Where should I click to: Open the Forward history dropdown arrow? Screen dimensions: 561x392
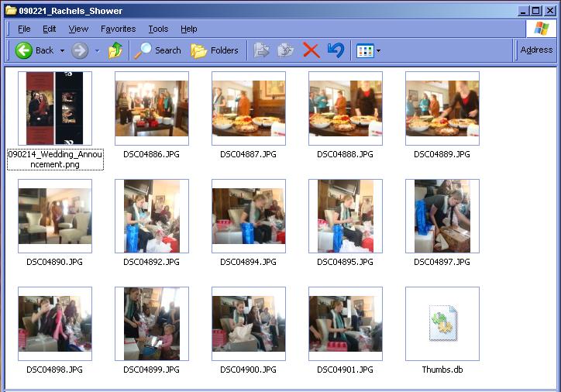pos(97,51)
